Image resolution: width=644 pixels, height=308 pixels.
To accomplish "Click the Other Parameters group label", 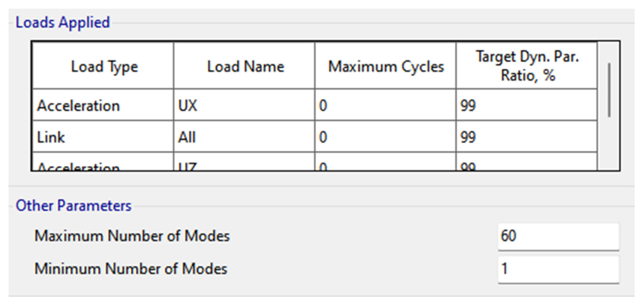I will coord(73,206).
